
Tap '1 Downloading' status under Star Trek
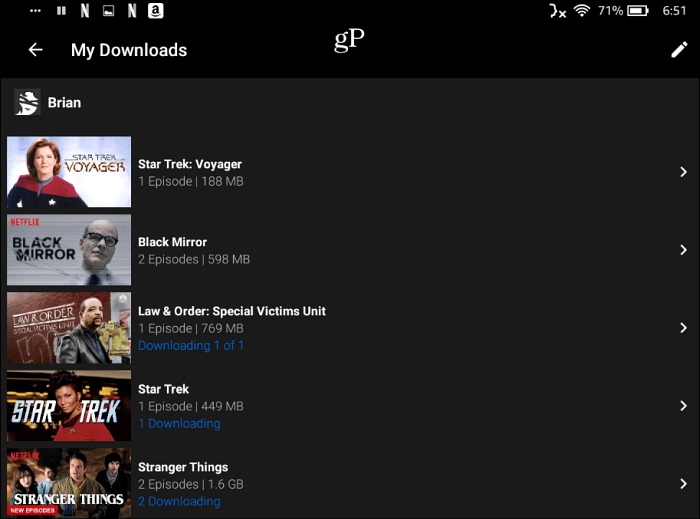pyautogui.click(x=179, y=424)
